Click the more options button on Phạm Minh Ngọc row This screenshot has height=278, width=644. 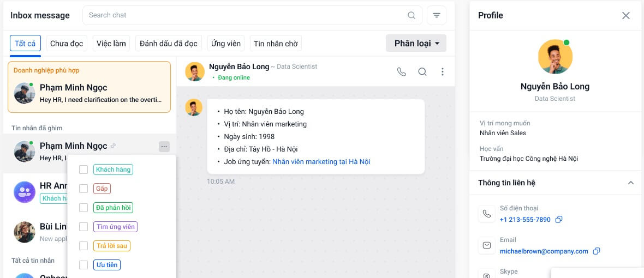[164, 147]
